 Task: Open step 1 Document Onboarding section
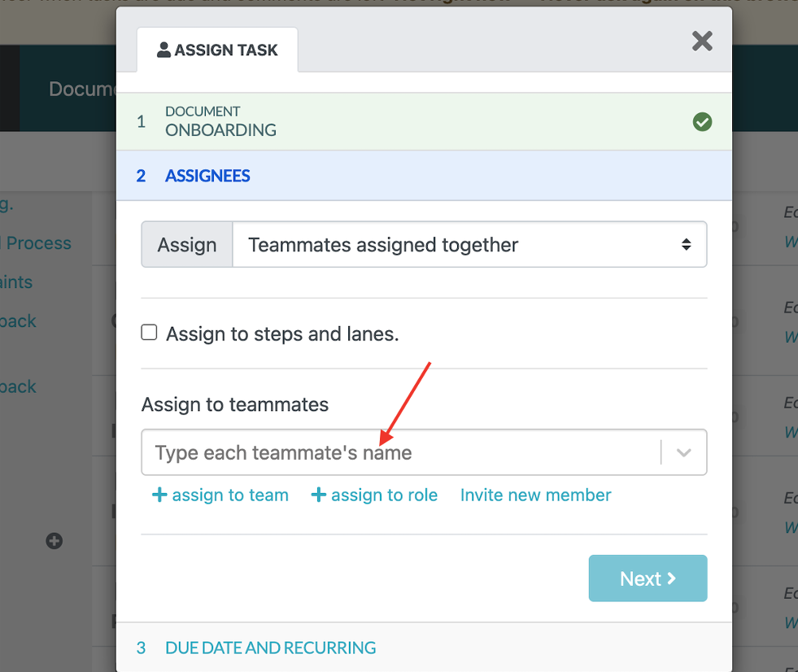pyautogui.click(x=424, y=122)
